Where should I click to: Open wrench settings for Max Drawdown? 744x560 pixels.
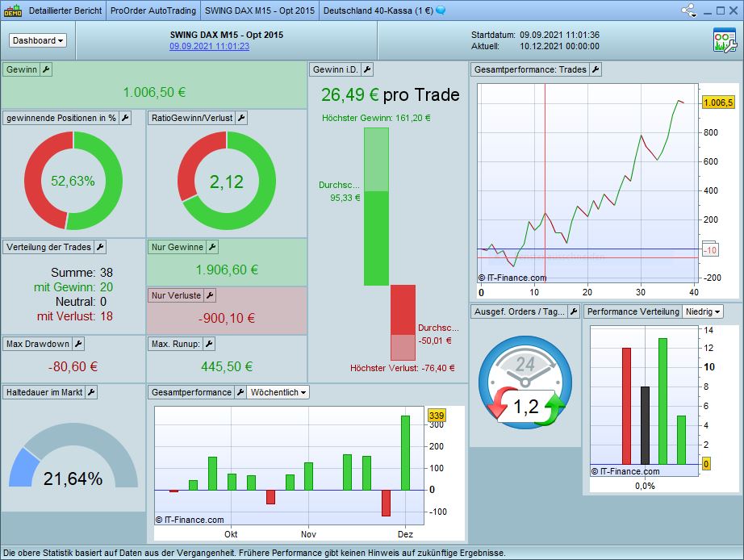pyautogui.click(x=79, y=344)
